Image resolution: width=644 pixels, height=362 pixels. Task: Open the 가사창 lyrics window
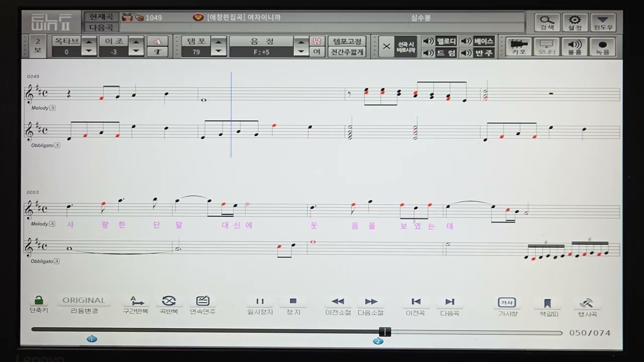(x=507, y=306)
